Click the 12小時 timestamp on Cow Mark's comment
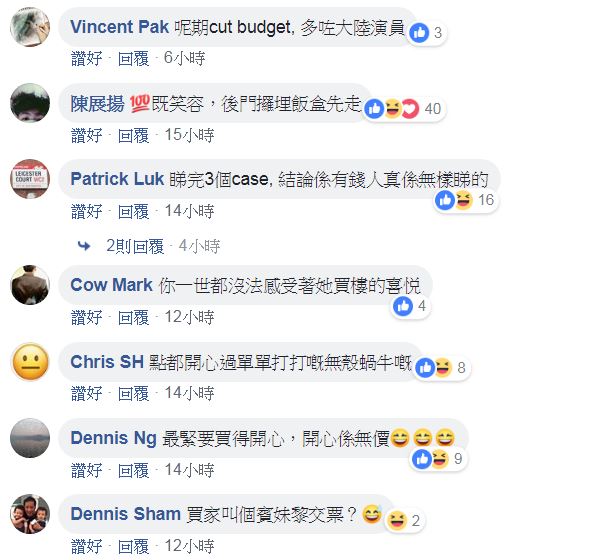Image resolution: width=589 pixels, height=560 pixels. coord(189,317)
